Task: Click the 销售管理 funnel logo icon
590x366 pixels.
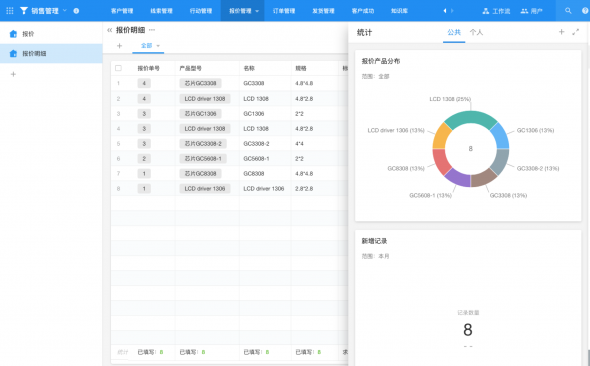Action: (24, 11)
